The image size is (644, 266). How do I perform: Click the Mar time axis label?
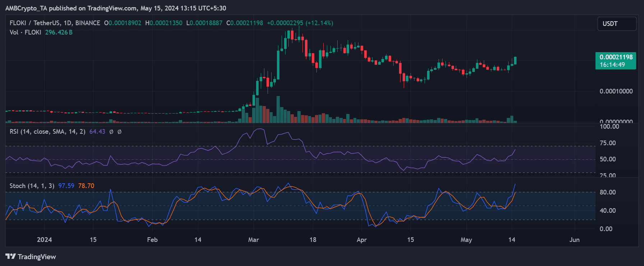(254, 240)
